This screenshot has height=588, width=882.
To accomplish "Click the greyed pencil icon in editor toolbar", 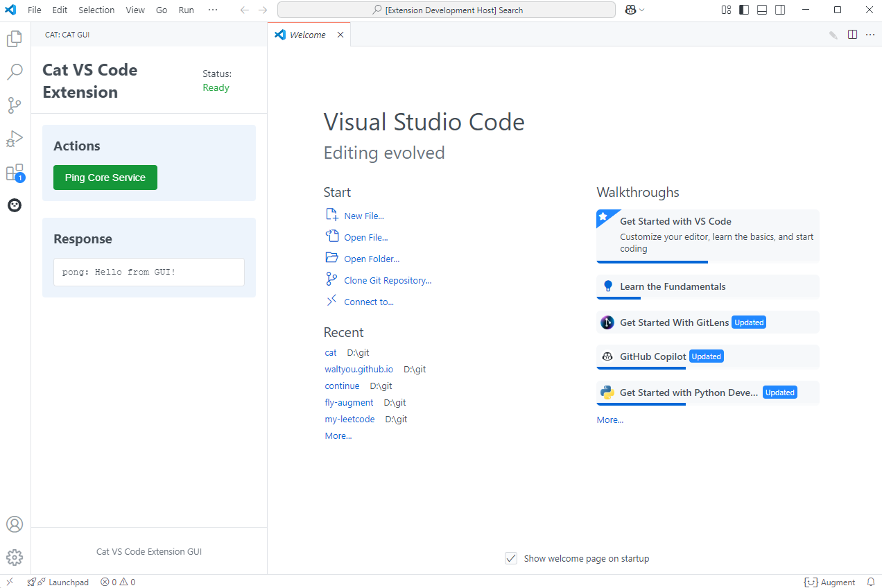I will pyautogui.click(x=833, y=35).
